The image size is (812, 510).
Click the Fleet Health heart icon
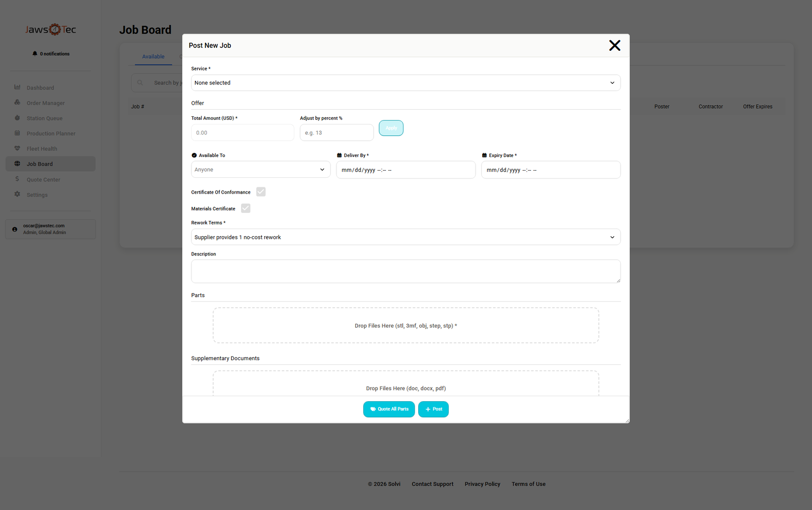17,148
